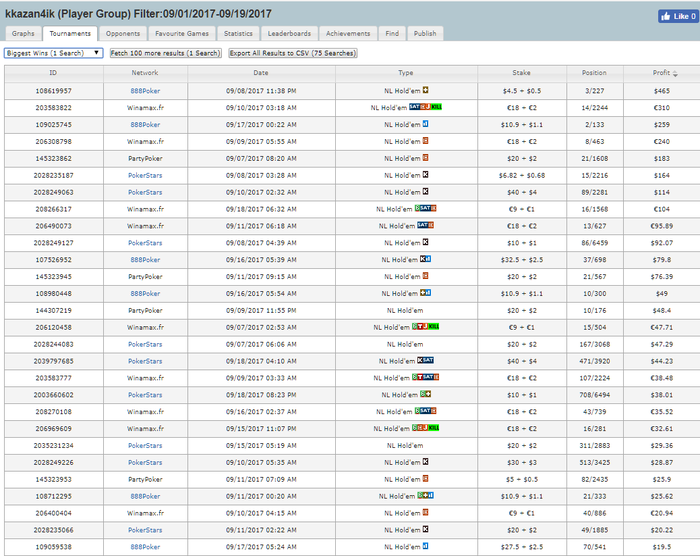Open PokerStars link for tournament 2028244083
Image resolution: width=700 pixels, height=556 pixels.
tap(145, 344)
